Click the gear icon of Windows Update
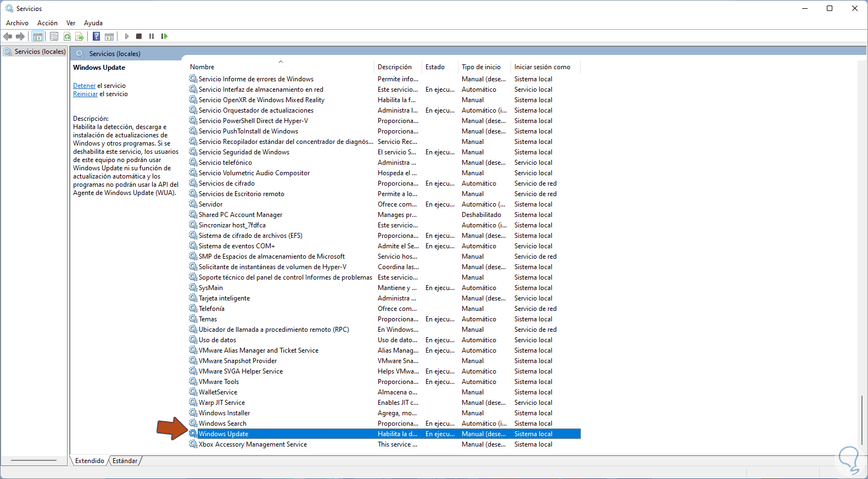 tap(193, 434)
